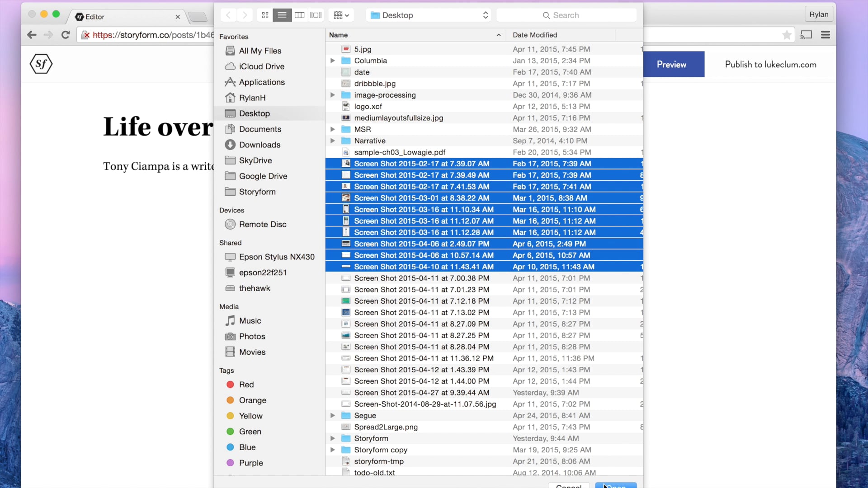Select the file Spread2Large.png

(x=484, y=427)
